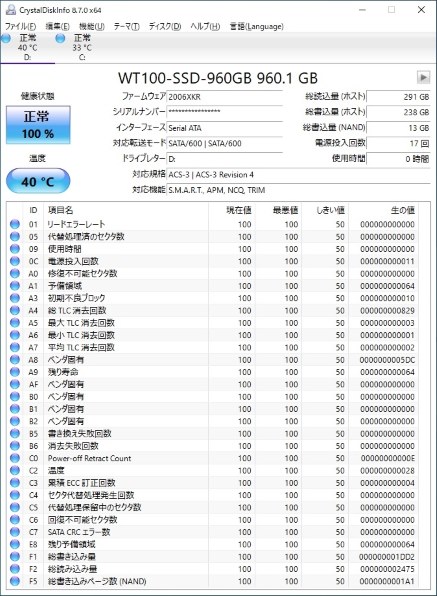
Task: Click the power on count value 17 回
Action: click(x=398, y=143)
